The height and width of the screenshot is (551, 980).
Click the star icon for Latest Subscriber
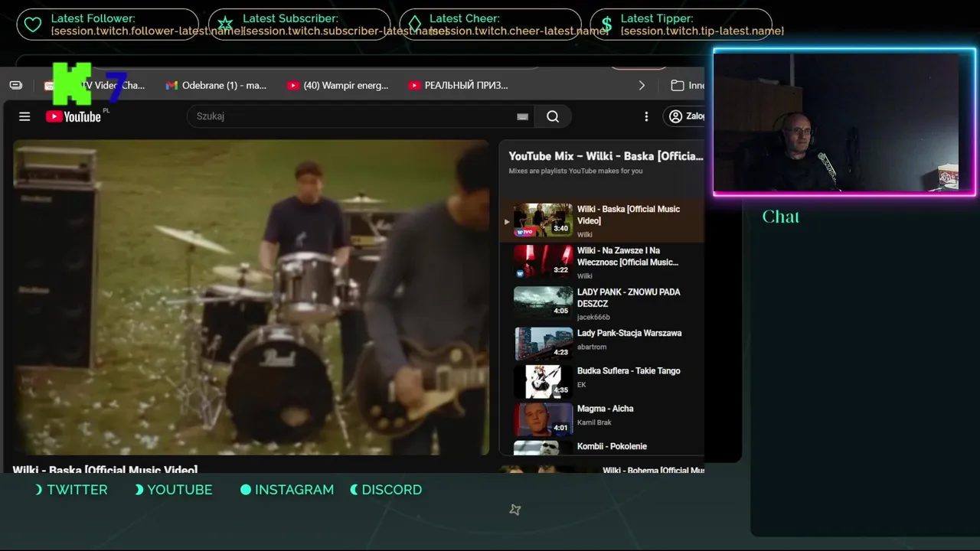[224, 24]
